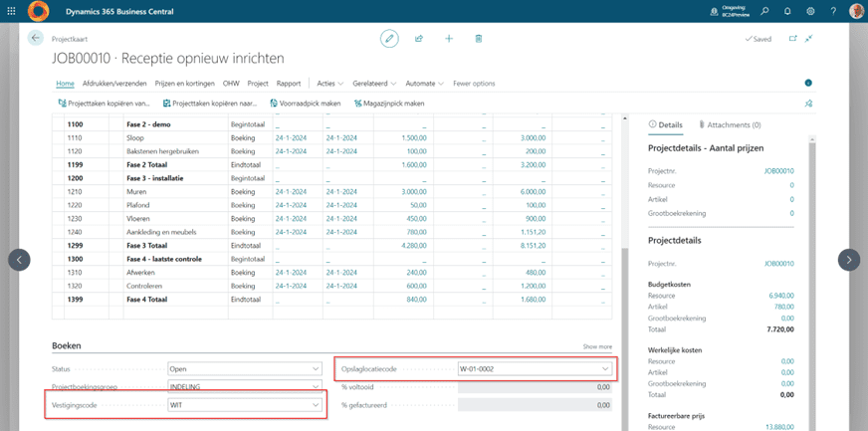Open the Prijzen en kortingen menu

[x=182, y=84]
